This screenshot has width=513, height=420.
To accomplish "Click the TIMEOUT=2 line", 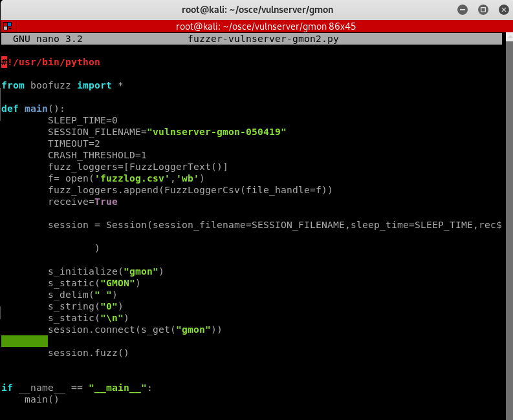I will point(74,143).
